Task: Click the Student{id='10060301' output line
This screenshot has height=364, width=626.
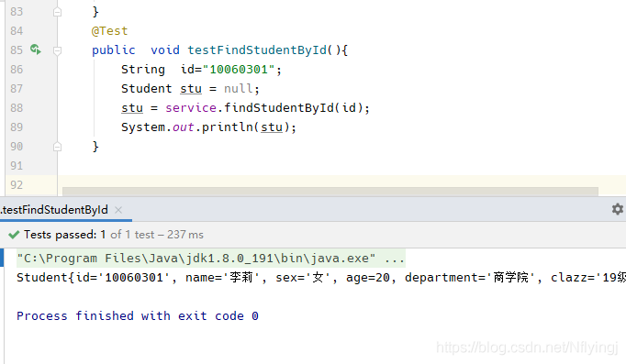Action: coord(321,278)
